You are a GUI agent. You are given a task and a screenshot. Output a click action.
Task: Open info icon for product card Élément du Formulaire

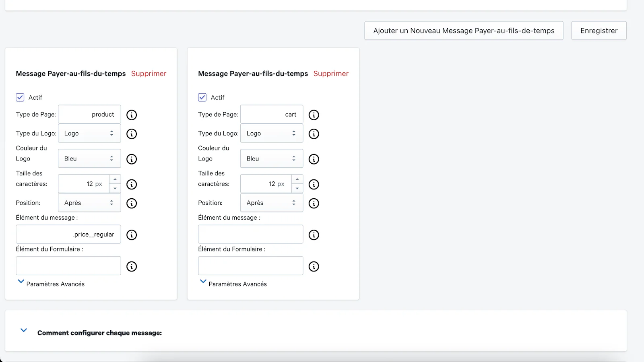click(x=132, y=267)
